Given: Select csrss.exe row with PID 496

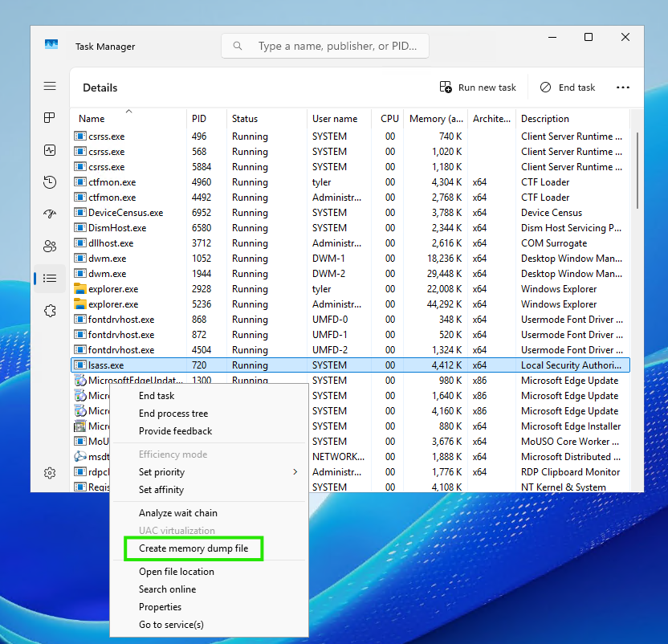Looking at the screenshot, I should coord(350,137).
